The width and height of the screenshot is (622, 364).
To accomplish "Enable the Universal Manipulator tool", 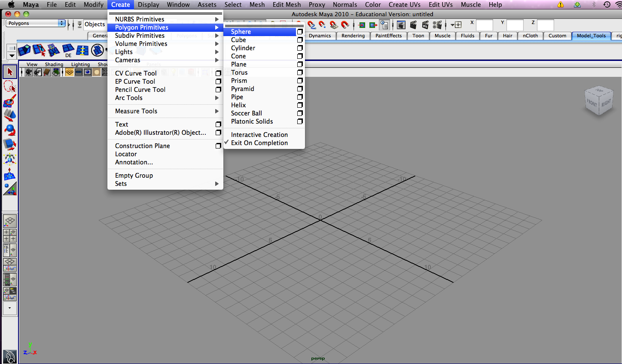I will tap(9, 159).
